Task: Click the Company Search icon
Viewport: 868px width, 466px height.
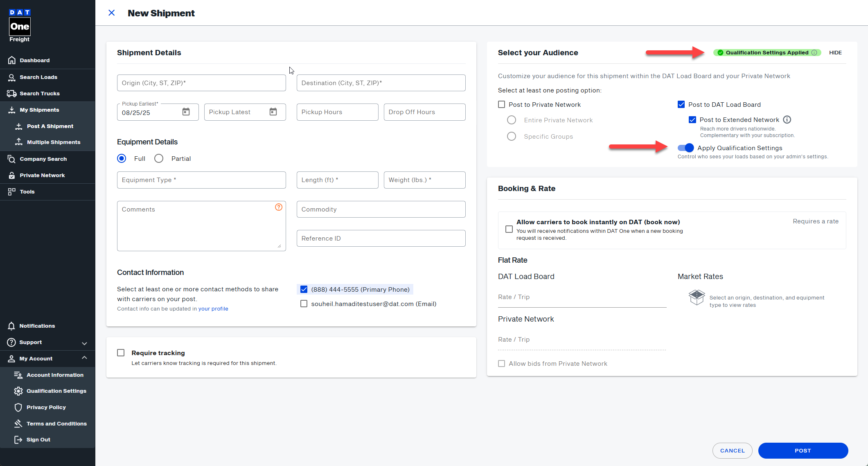Action: click(12, 159)
